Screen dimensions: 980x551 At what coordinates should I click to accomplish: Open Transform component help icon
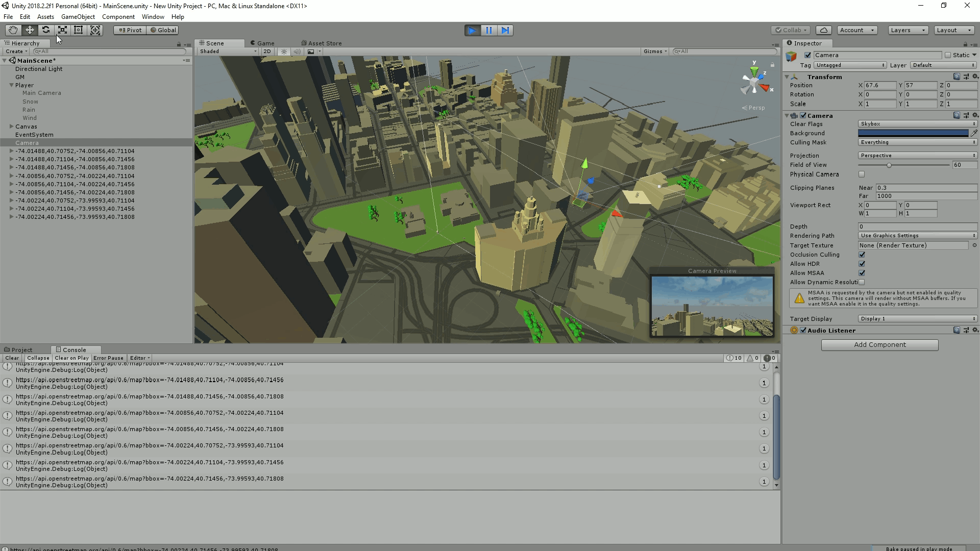coord(957,77)
